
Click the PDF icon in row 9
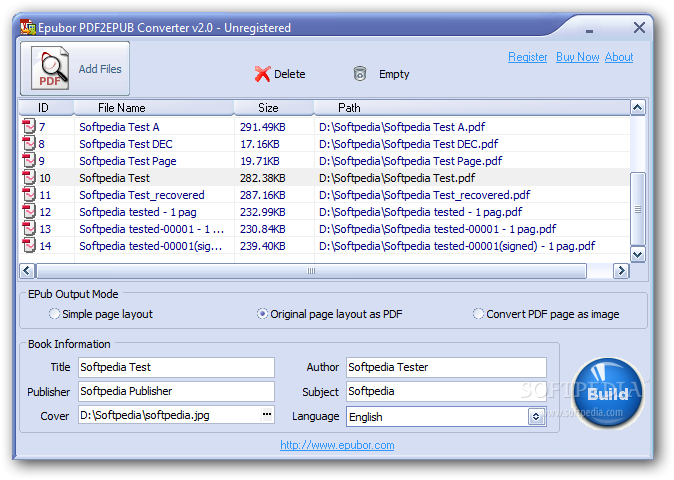click(x=29, y=160)
